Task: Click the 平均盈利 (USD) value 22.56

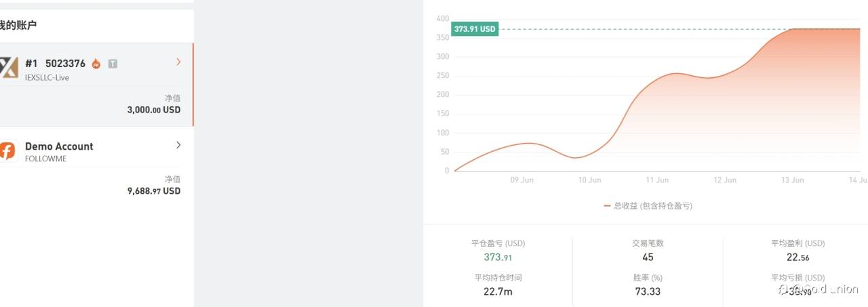Action: (x=797, y=258)
